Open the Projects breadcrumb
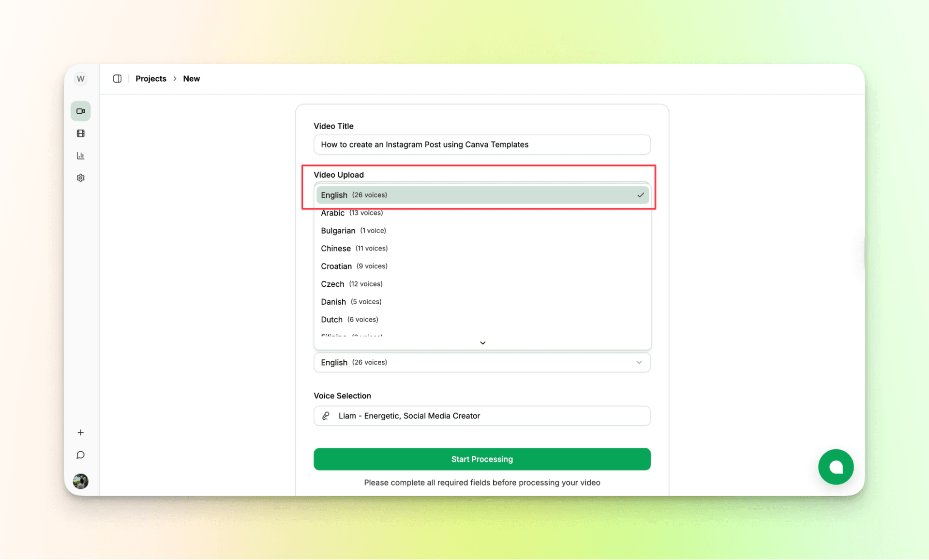 pyautogui.click(x=151, y=78)
